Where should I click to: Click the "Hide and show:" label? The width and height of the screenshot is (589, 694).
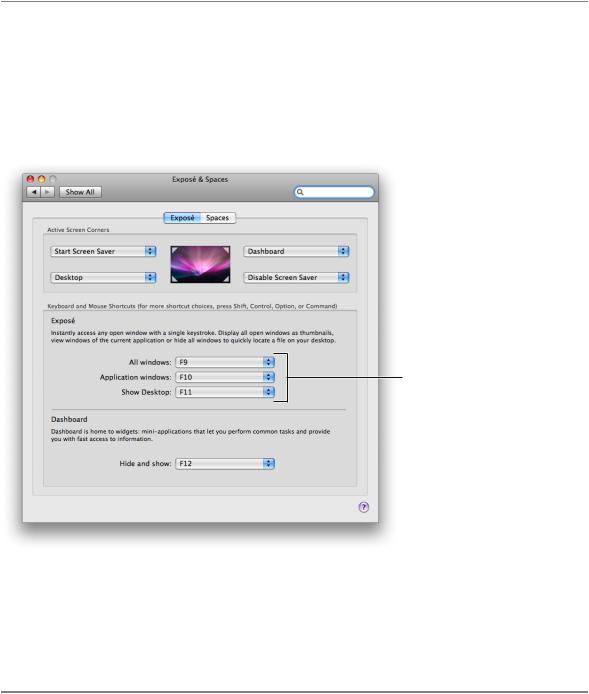tap(145, 463)
